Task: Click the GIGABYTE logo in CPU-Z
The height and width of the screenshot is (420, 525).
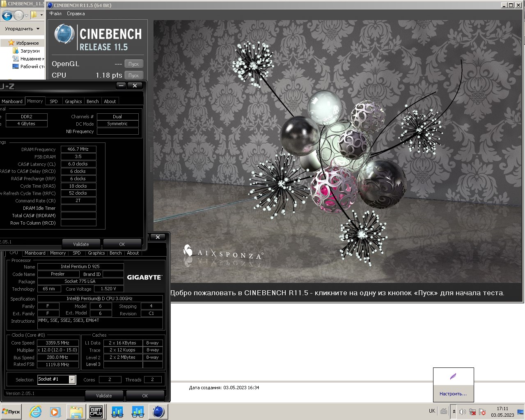Action: click(x=144, y=277)
